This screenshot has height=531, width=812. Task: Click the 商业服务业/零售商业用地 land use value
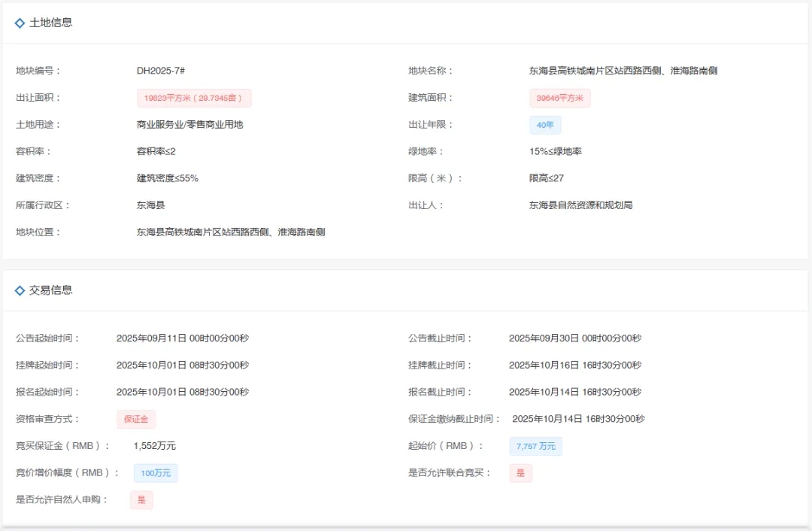coord(189,125)
